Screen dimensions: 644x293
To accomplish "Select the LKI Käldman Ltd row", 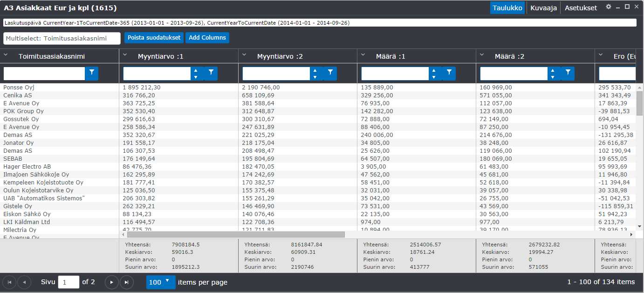I will click(318, 222).
